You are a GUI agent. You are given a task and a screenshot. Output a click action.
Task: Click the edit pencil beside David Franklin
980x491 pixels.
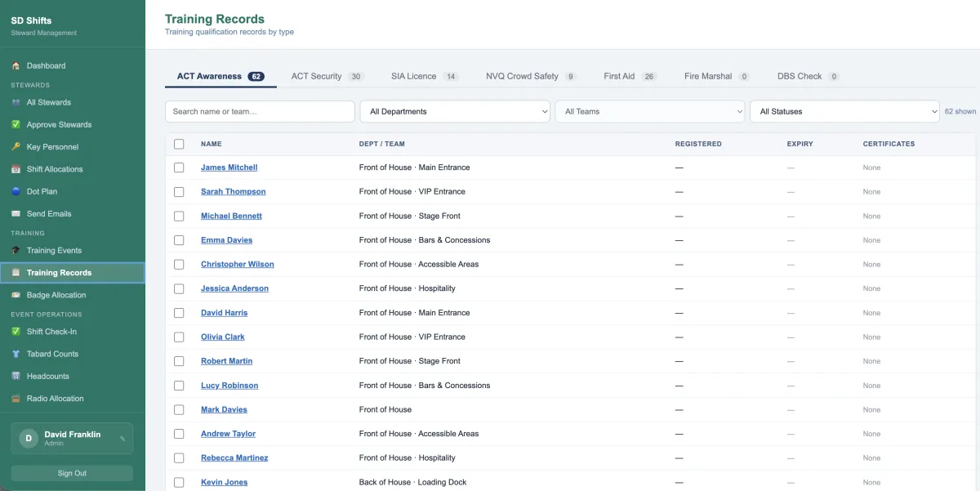point(122,439)
